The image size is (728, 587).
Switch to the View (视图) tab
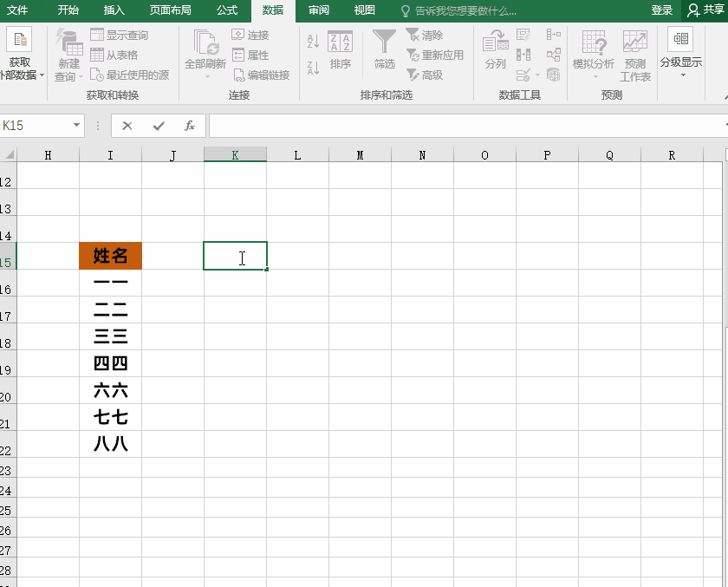(x=365, y=10)
